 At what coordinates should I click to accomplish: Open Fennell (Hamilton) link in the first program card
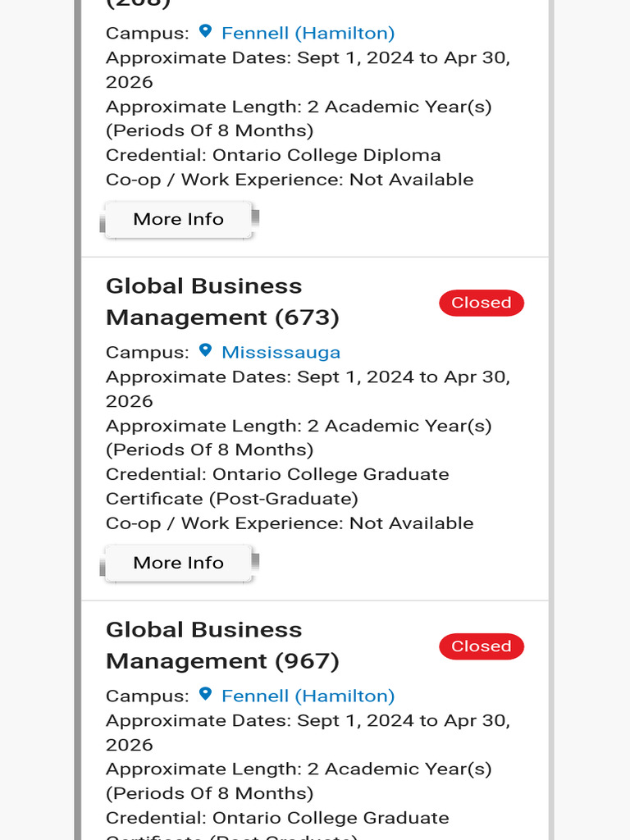(308, 33)
